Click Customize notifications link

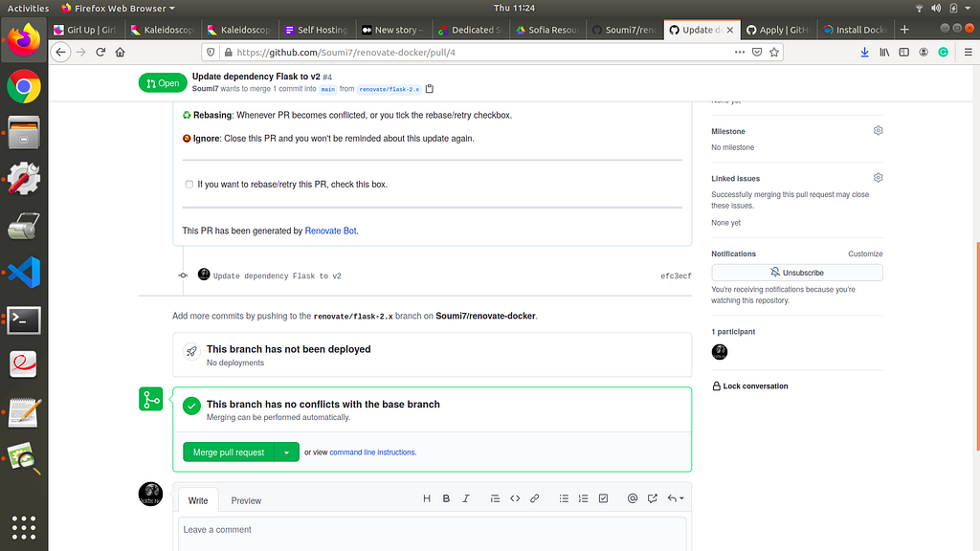pos(865,253)
